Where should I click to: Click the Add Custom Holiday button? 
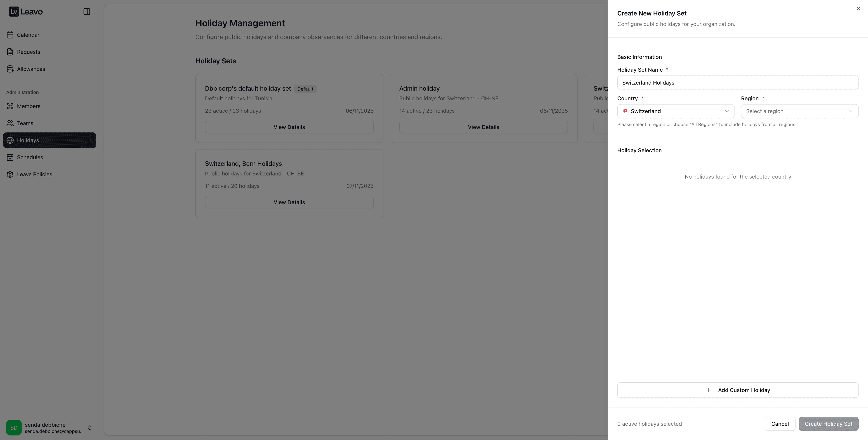(738, 390)
